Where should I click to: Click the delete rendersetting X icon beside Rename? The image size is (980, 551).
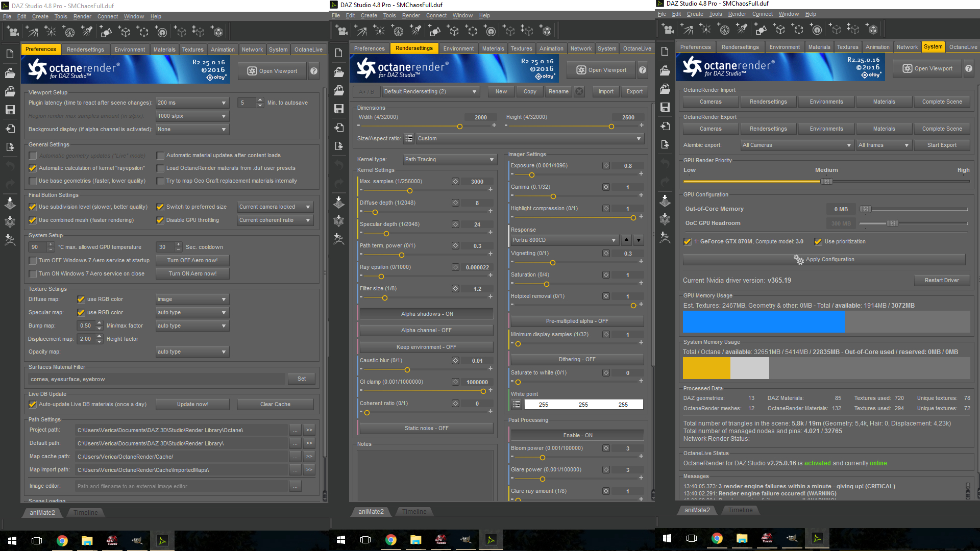click(x=579, y=92)
